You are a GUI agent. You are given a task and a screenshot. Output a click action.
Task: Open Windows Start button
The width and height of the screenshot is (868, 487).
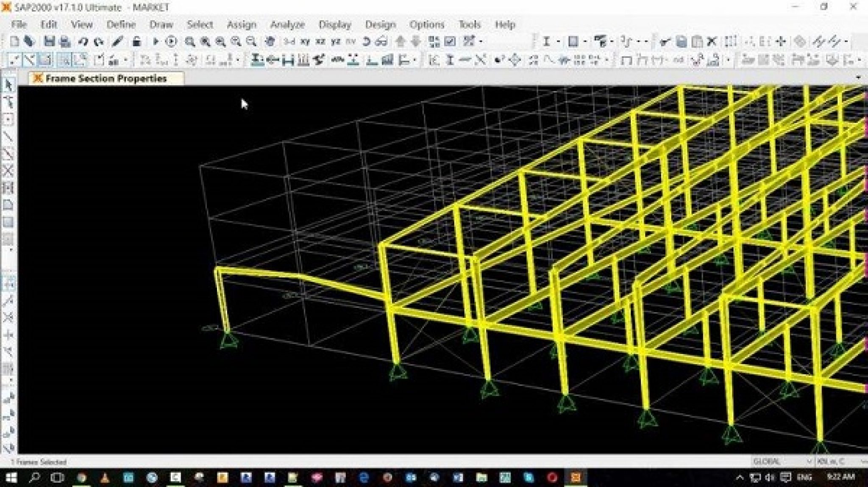(10, 478)
